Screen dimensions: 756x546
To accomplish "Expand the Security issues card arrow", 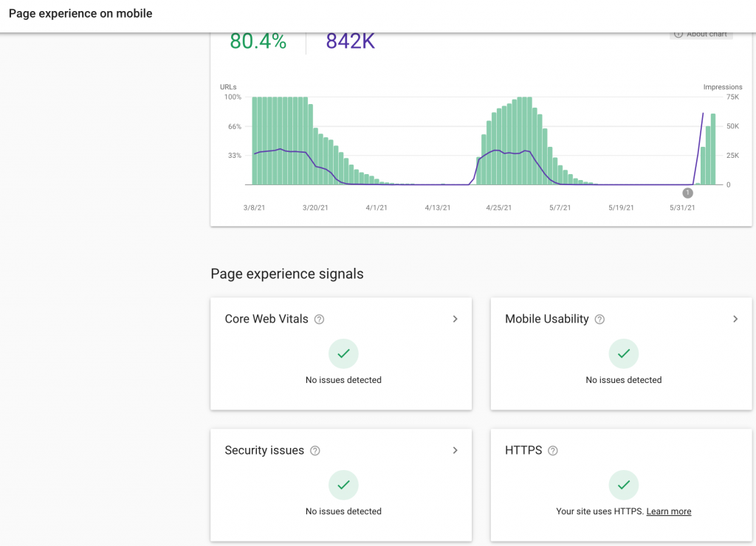I will coord(455,451).
